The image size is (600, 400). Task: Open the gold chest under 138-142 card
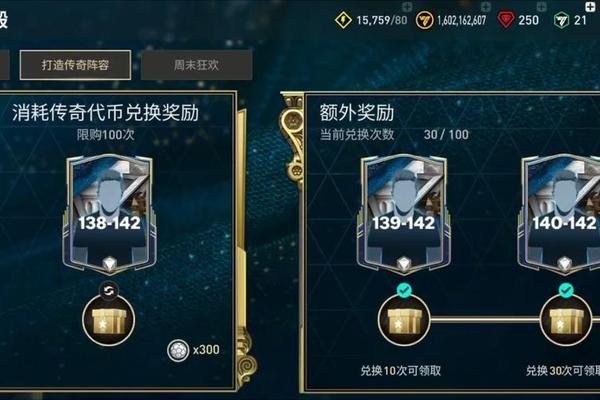[x=109, y=320]
